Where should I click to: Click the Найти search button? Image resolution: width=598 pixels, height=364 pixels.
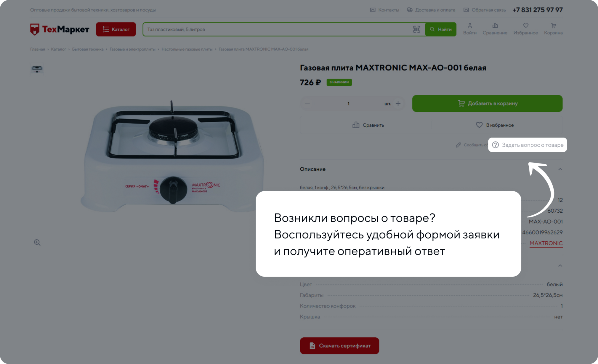point(441,29)
